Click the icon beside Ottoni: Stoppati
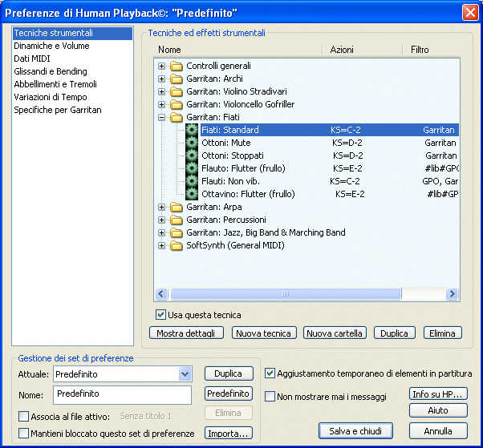 point(192,155)
